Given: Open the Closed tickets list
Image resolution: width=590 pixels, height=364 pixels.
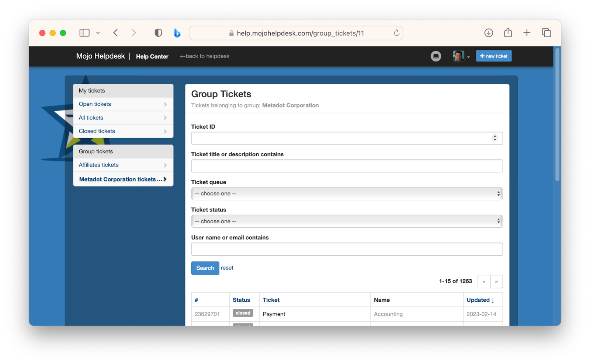Looking at the screenshot, I should tap(123, 131).
